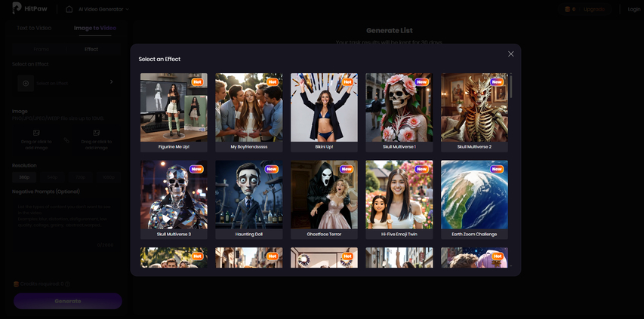Click the Login button
Screen dimensions: 644x319
(x=633, y=10)
